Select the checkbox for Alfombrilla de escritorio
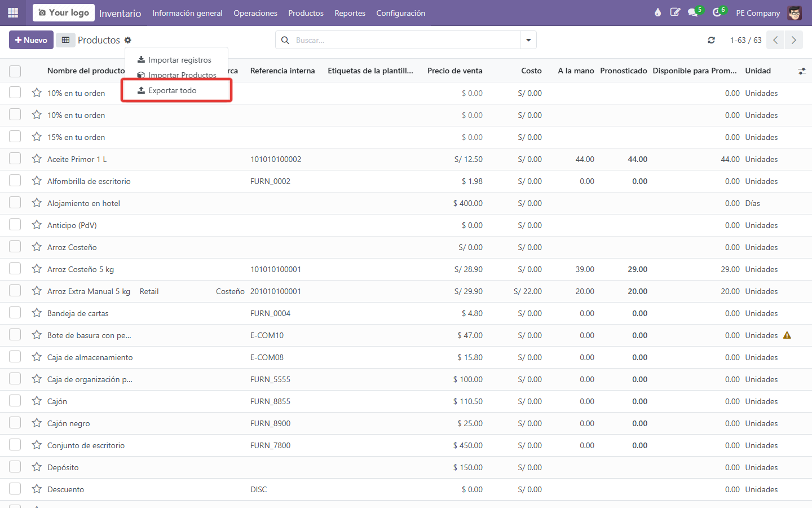 15,181
